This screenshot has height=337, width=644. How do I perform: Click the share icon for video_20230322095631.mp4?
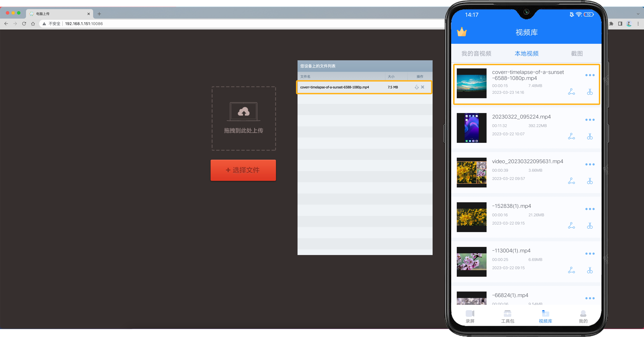click(571, 181)
